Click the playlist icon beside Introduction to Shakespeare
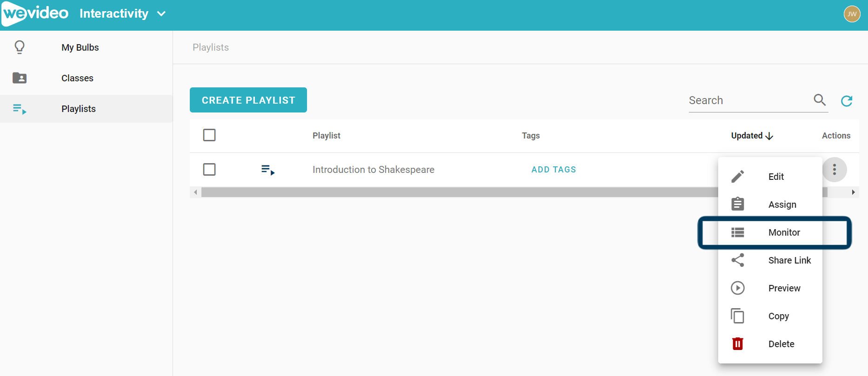 pos(267,170)
